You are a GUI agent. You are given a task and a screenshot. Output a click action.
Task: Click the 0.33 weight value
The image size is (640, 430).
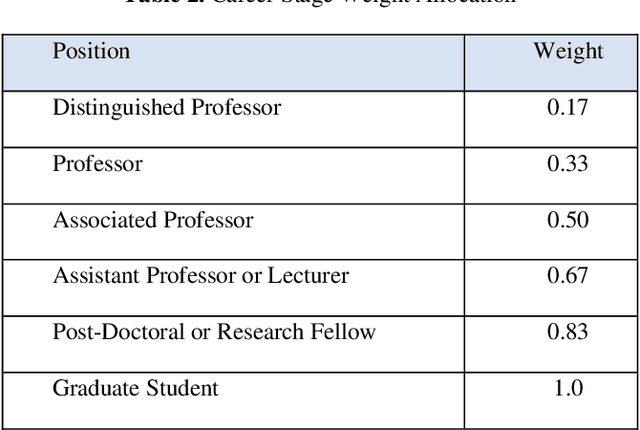click(x=567, y=164)
